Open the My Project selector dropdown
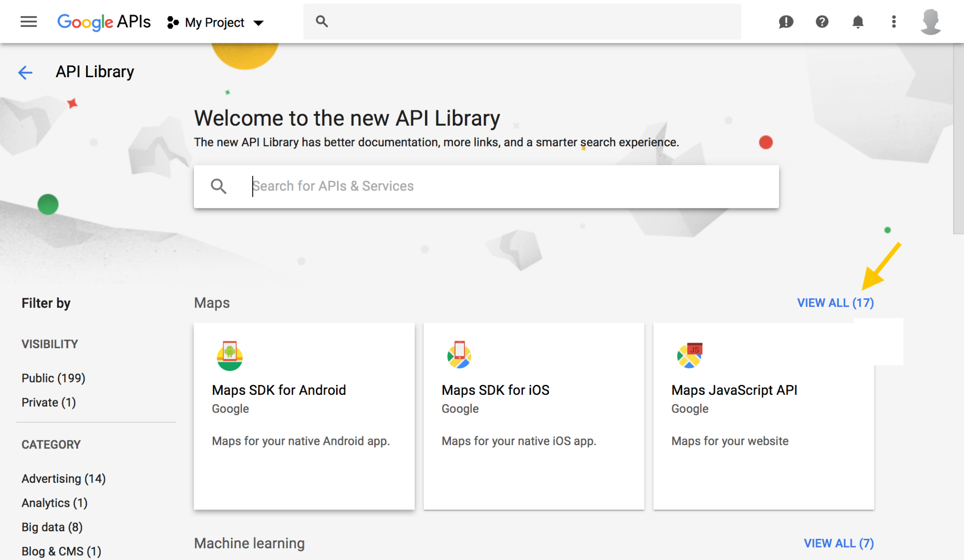The height and width of the screenshot is (560, 964). tap(216, 22)
